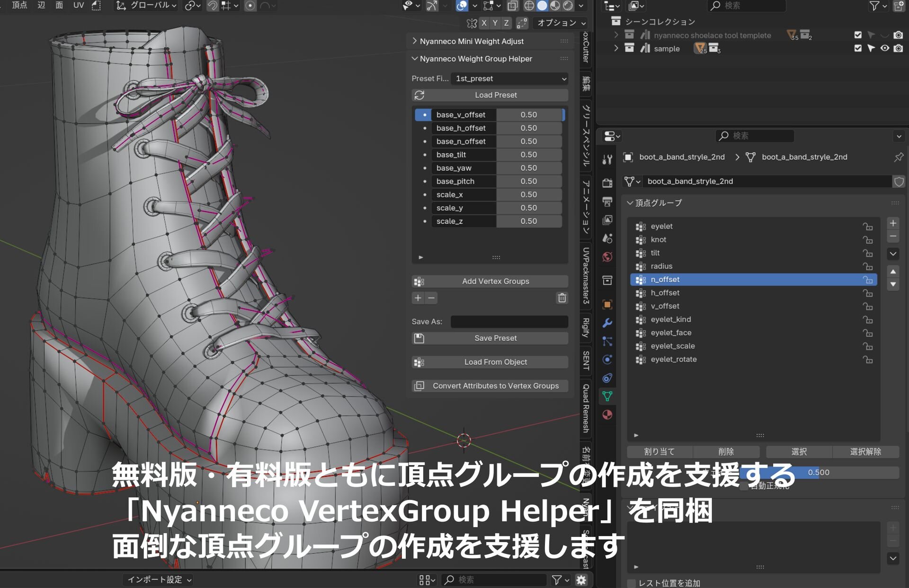Open the 1st_preset preset file dropdown
This screenshot has width=909, height=588.
(509, 79)
